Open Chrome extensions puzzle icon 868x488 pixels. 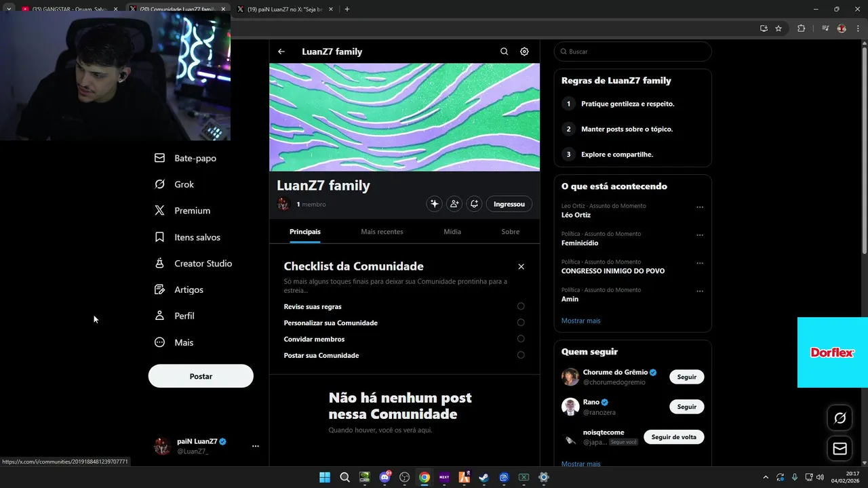tap(801, 28)
